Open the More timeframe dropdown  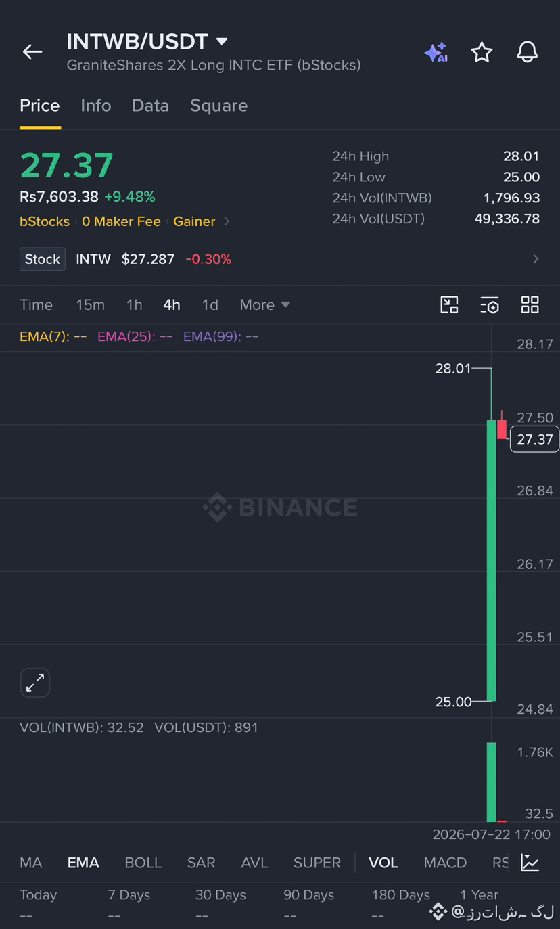pyautogui.click(x=264, y=305)
